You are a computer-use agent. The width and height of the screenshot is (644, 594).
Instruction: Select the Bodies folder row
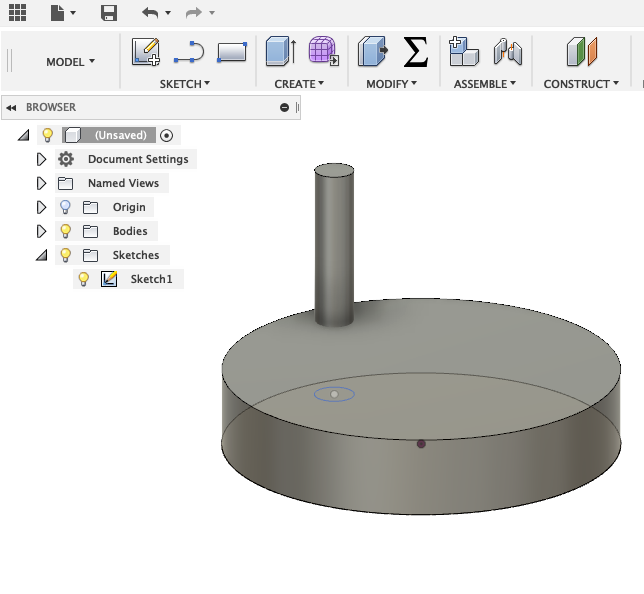click(x=106, y=231)
